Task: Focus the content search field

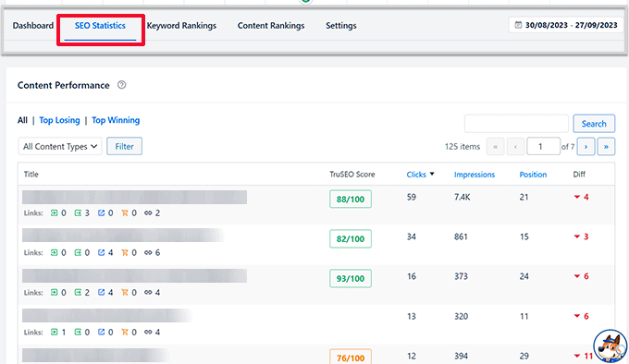Action: 516,124
